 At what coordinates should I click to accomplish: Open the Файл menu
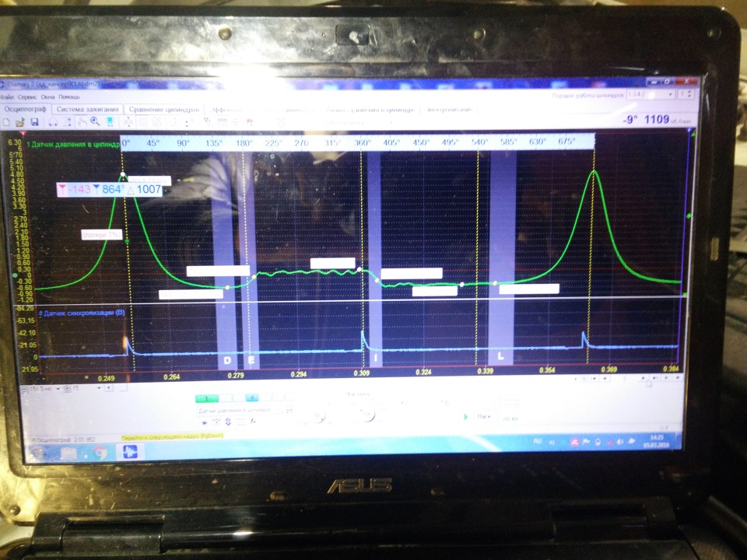[7, 97]
